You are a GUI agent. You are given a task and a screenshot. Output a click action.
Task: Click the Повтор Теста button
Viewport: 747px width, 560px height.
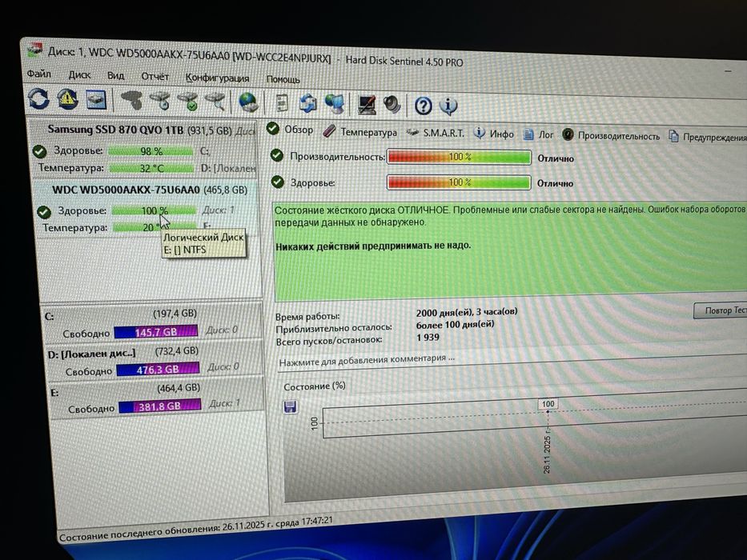coord(721,310)
